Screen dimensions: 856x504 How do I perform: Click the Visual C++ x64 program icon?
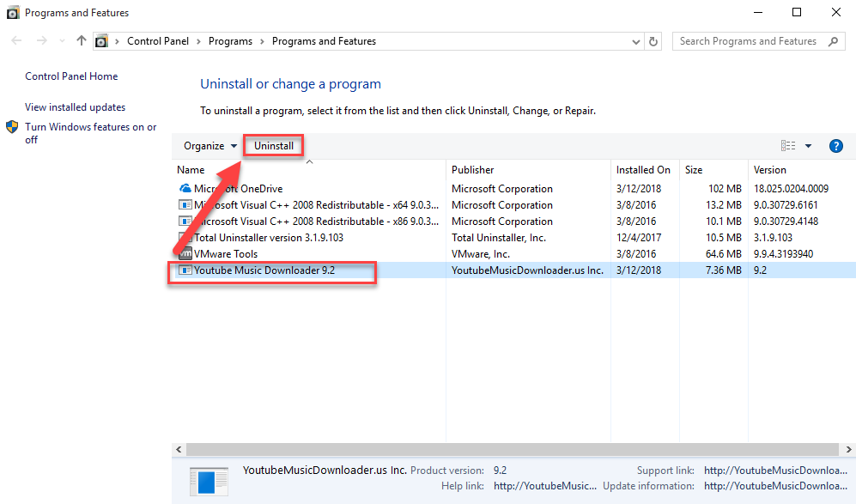point(185,204)
